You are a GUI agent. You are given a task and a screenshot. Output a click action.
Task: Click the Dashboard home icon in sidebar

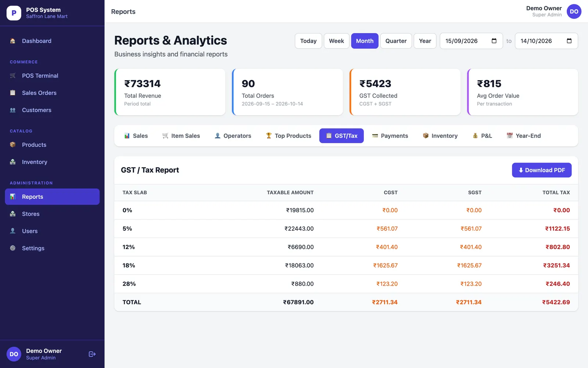point(13,41)
